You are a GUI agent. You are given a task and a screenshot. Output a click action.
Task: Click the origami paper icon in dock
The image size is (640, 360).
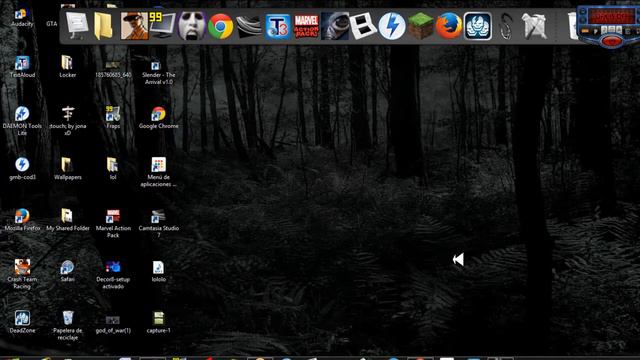click(x=535, y=26)
